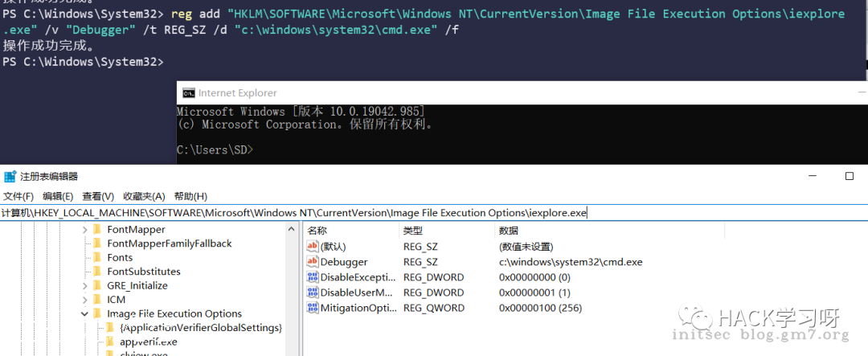This screenshot has height=356, width=868.
Task: Select the (默认) default value icon
Action: (313, 247)
